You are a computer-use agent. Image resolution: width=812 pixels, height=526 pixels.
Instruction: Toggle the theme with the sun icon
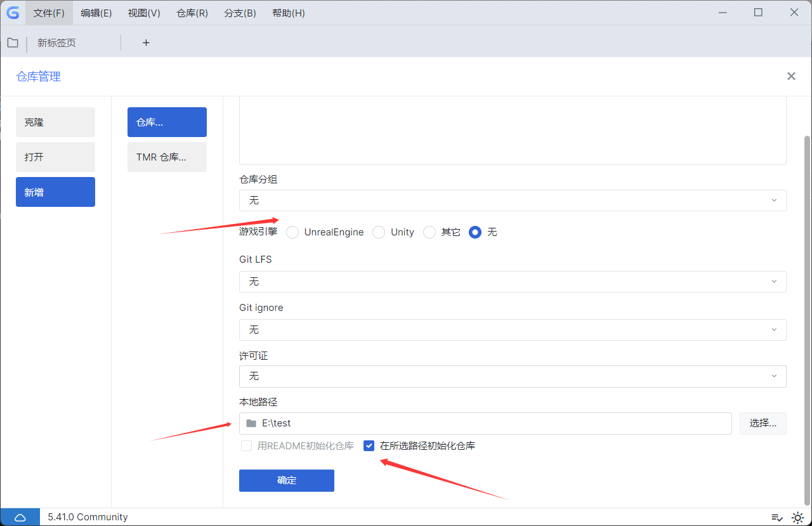click(798, 516)
